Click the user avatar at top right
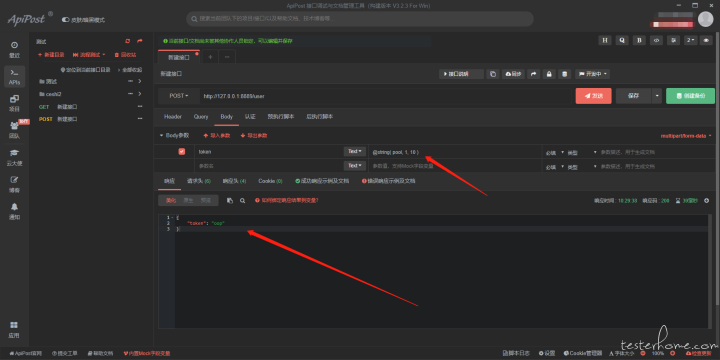The width and height of the screenshot is (720, 360). (x=705, y=19)
